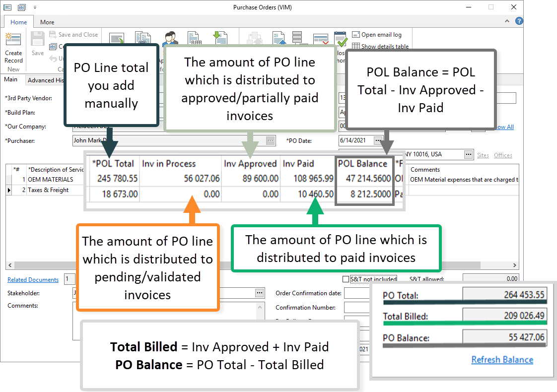This screenshot has width=557, height=392.
Task: Click the two-people users icon in ribbon
Action: 171,38
